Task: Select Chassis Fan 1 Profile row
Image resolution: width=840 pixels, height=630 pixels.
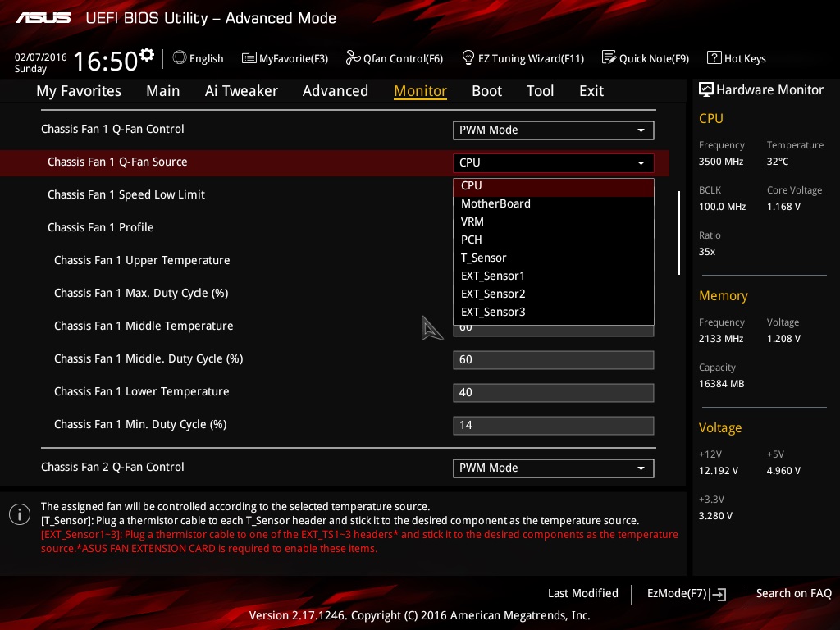Action: (100, 228)
